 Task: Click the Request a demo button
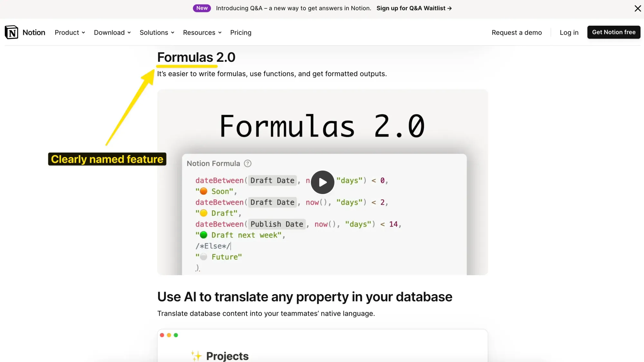tap(516, 32)
